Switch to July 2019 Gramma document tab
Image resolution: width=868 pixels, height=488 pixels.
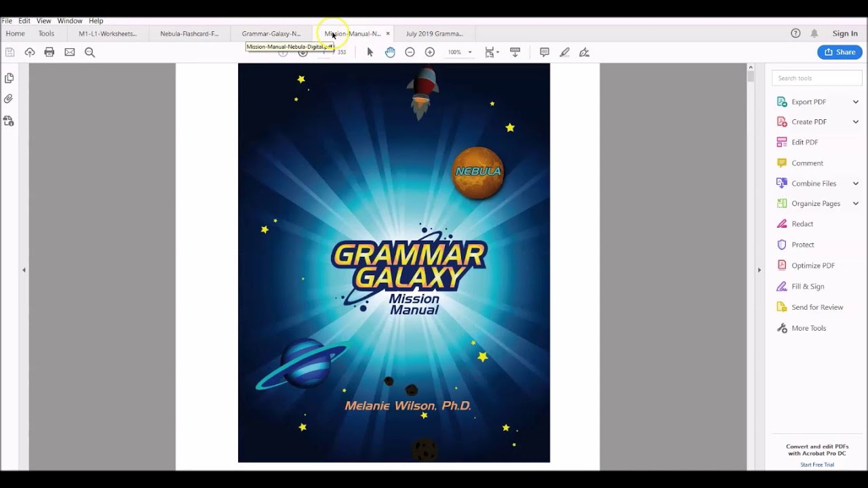point(435,33)
